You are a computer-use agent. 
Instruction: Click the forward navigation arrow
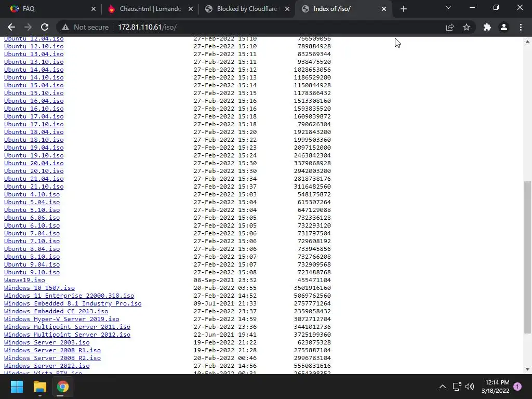pos(28,27)
